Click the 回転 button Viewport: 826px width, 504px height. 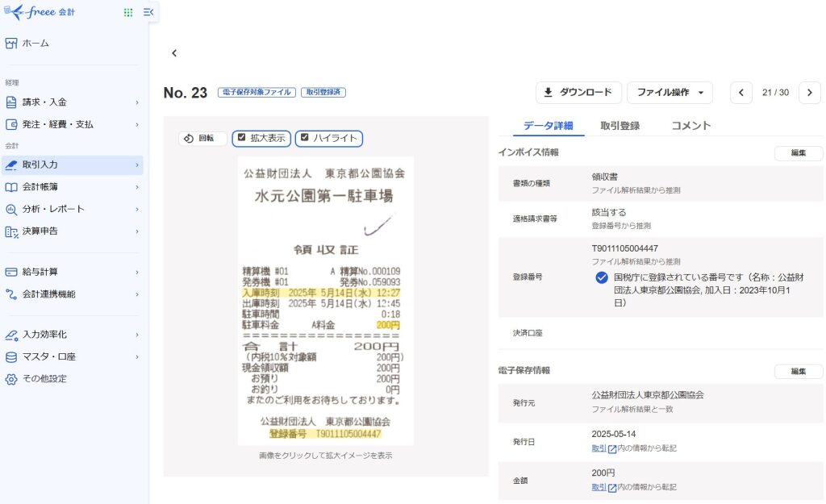pos(202,139)
